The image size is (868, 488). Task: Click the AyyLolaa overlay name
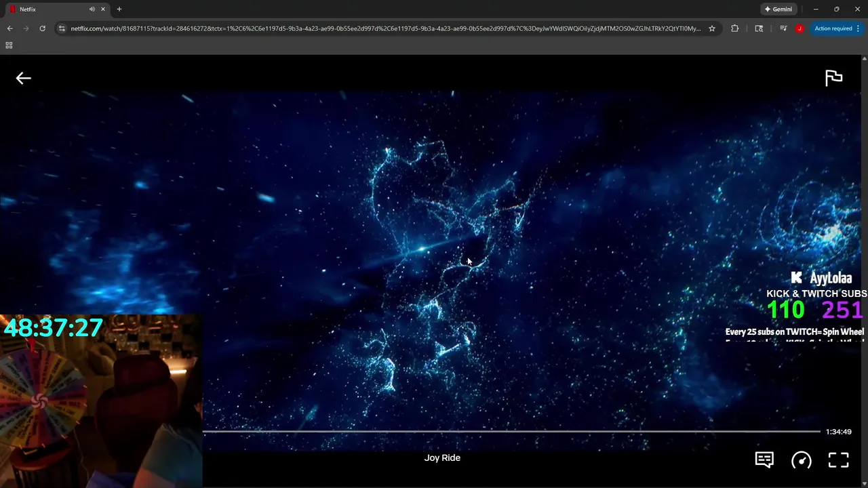coord(831,278)
